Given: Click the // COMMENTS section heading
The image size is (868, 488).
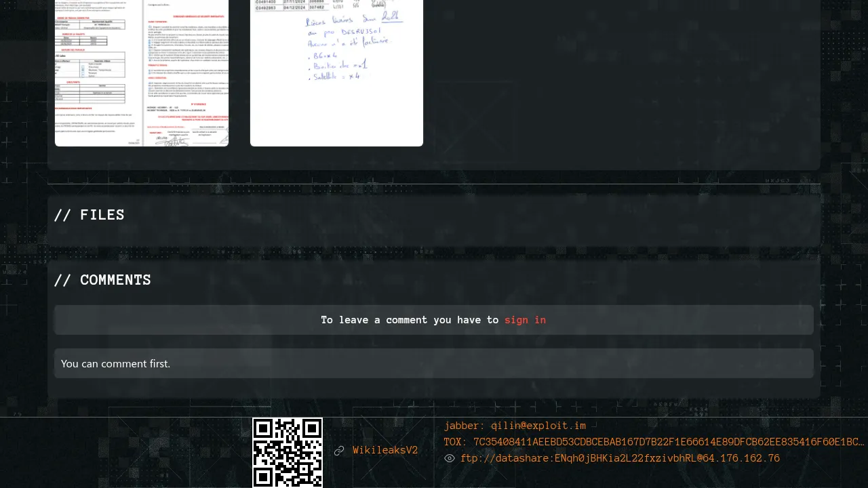Looking at the screenshot, I should 102,280.
